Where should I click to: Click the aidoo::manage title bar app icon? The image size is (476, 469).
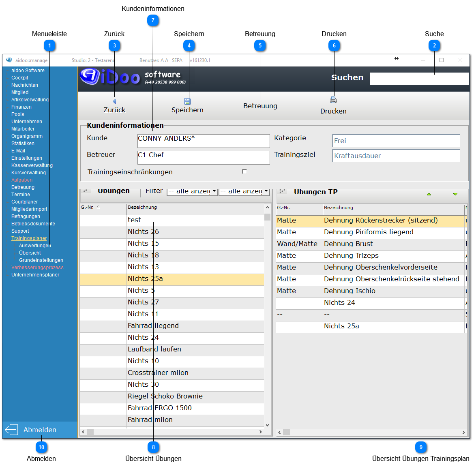(x=9, y=60)
